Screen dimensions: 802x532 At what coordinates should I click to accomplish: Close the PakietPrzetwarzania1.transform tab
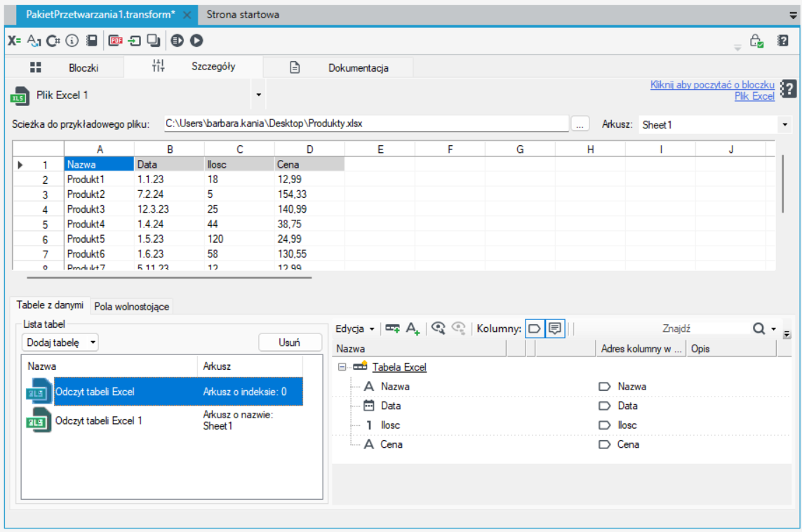(x=187, y=15)
